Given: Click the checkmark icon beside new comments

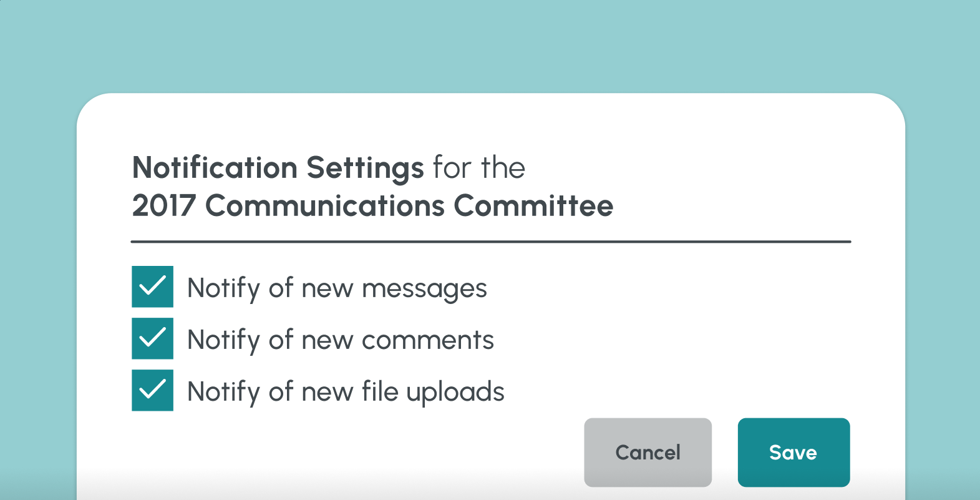Looking at the screenshot, I should (152, 338).
